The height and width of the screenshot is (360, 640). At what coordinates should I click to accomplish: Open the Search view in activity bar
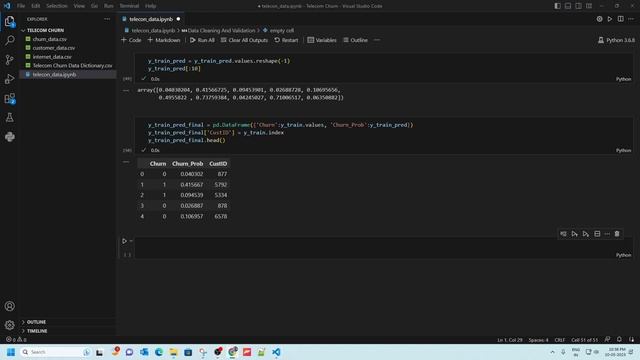pos(9,40)
